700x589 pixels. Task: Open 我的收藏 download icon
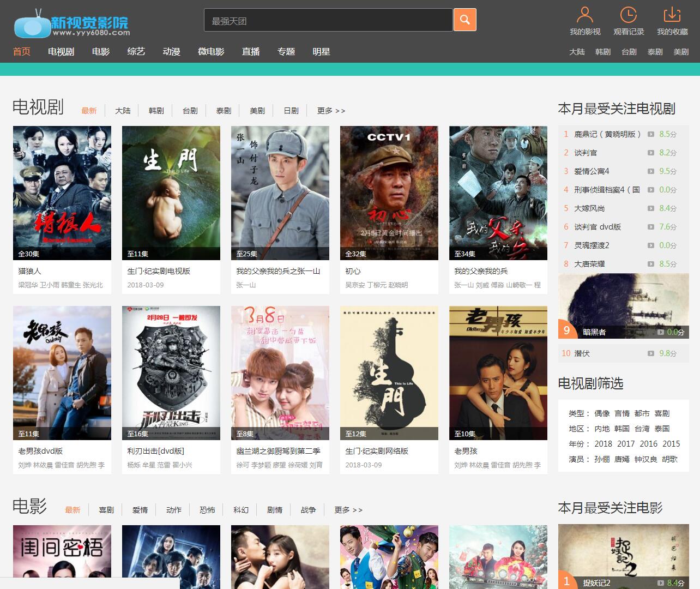pyautogui.click(x=672, y=15)
